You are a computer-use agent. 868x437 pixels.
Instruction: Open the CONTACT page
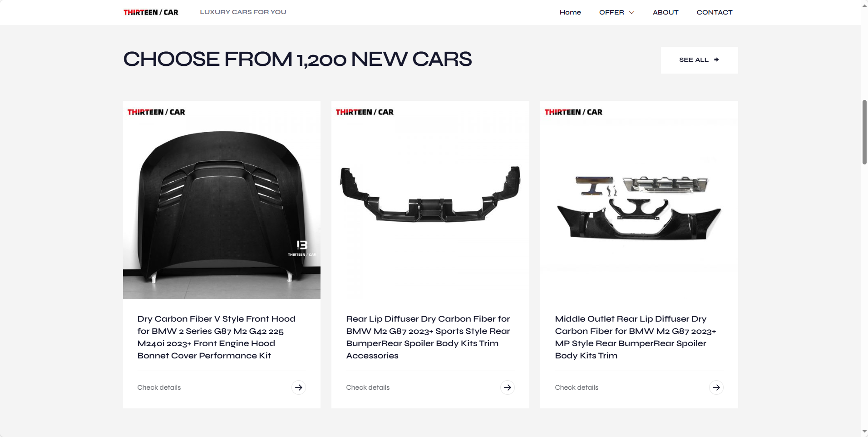pos(715,12)
